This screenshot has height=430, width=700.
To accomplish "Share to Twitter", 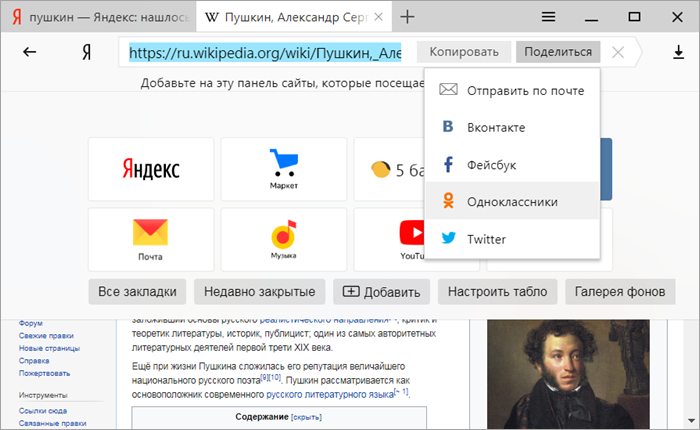I will tap(512, 239).
